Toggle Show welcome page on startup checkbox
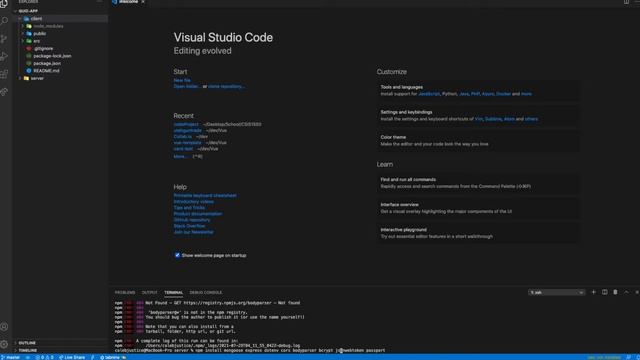Screen dimensions: 640x360 pyautogui.click(x=177, y=255)
